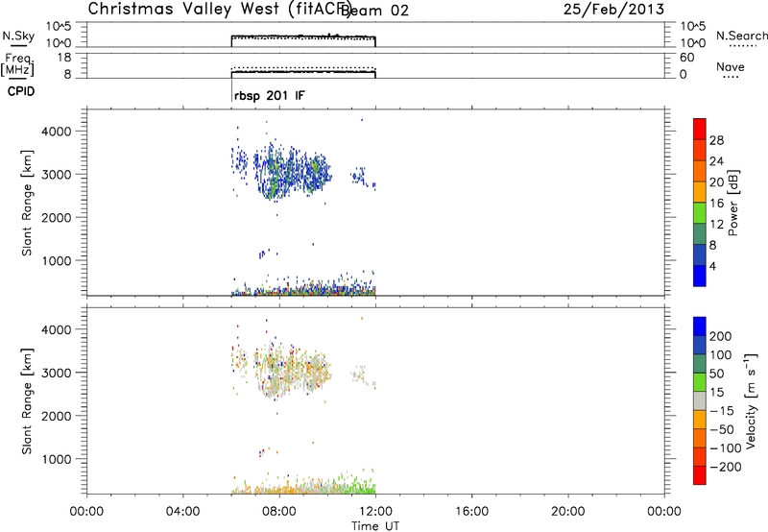
Task: Click the '60' tick on the Nave axis
Action: 686,58
